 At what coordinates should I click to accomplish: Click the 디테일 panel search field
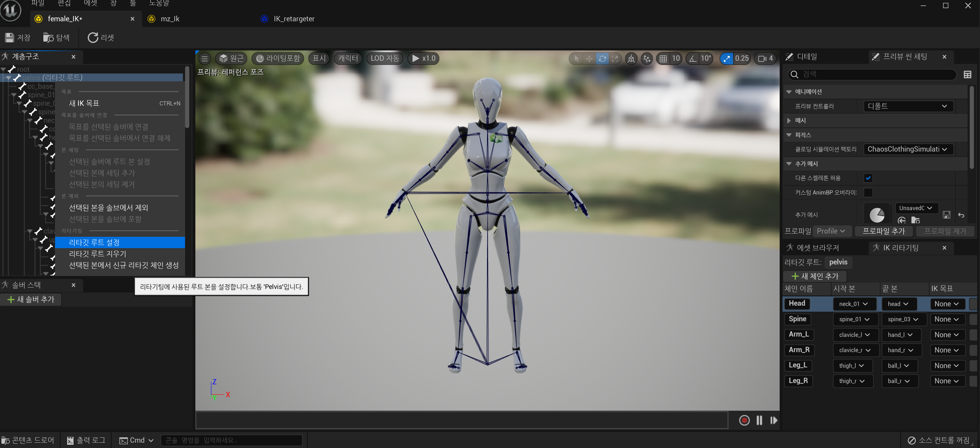pyautogui.click(x=875, y=75)
